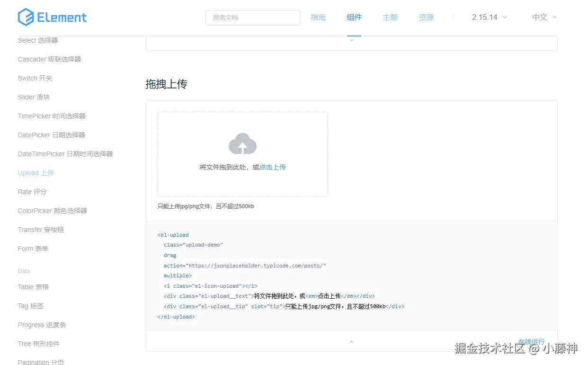Viewport: 588px width, 365px height.
Task: Open the 组件 nav tab
Action: click(354, 18)
